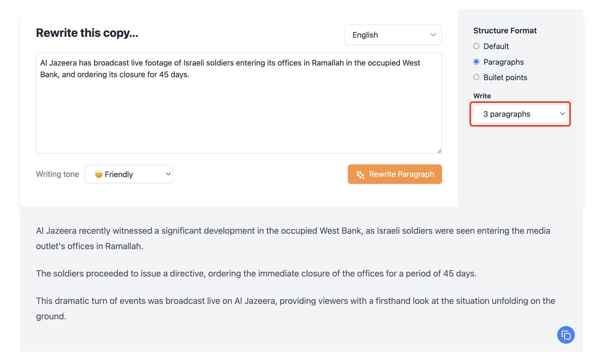
Task: Click the Structure Format section header
Action: pyautogui.click(x=505, y=30)
